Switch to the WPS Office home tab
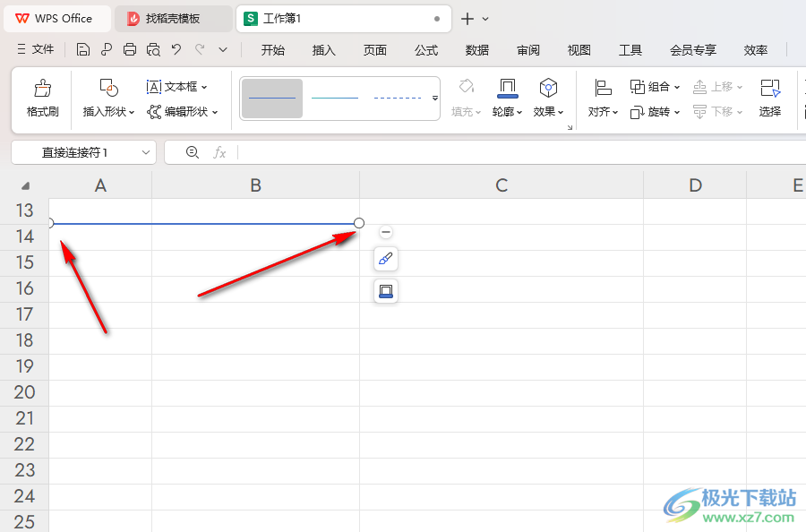 point(57,19)
